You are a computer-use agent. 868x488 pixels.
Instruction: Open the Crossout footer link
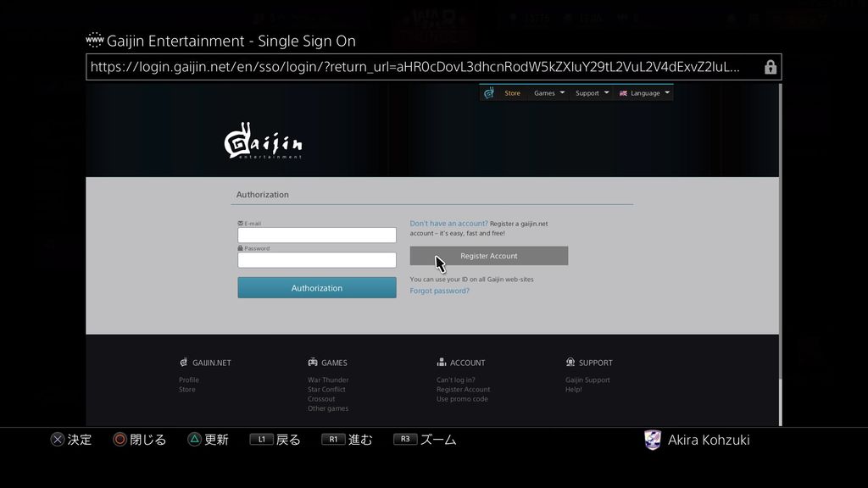tap(321, 399)
